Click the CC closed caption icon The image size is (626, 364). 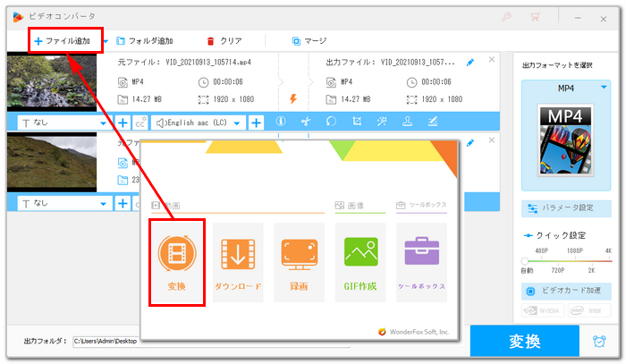point(140,123)
